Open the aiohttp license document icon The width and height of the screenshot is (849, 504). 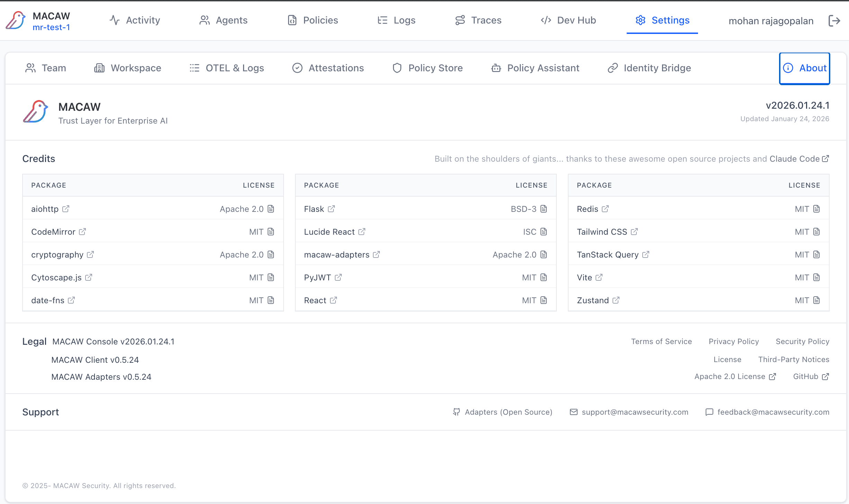tap(271, 209)
